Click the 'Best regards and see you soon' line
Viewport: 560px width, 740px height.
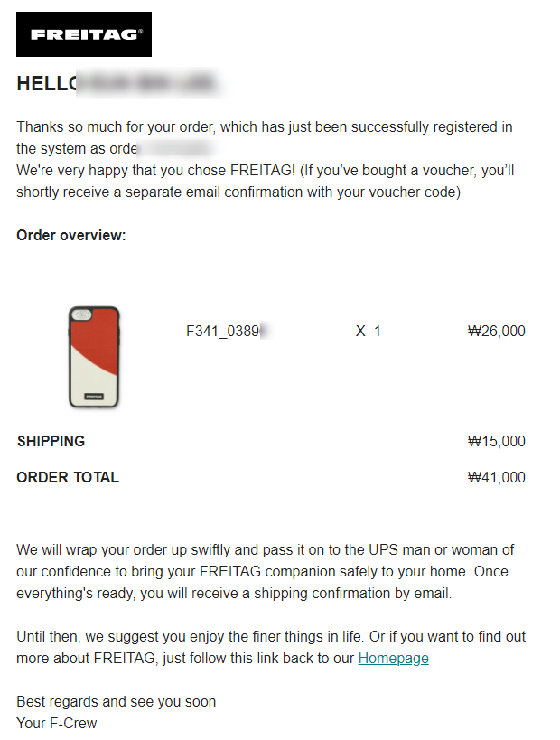(116, 702)
